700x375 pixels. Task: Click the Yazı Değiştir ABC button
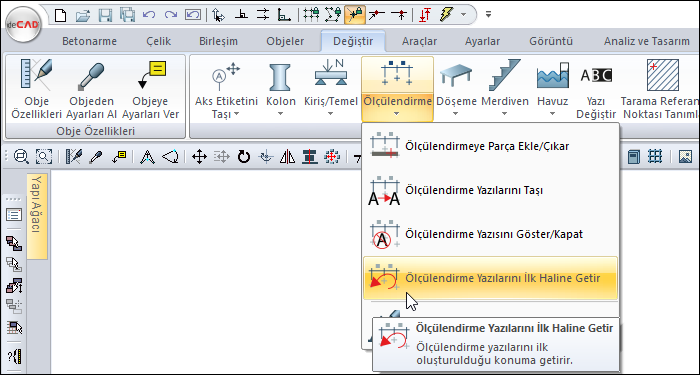point(596,89)
